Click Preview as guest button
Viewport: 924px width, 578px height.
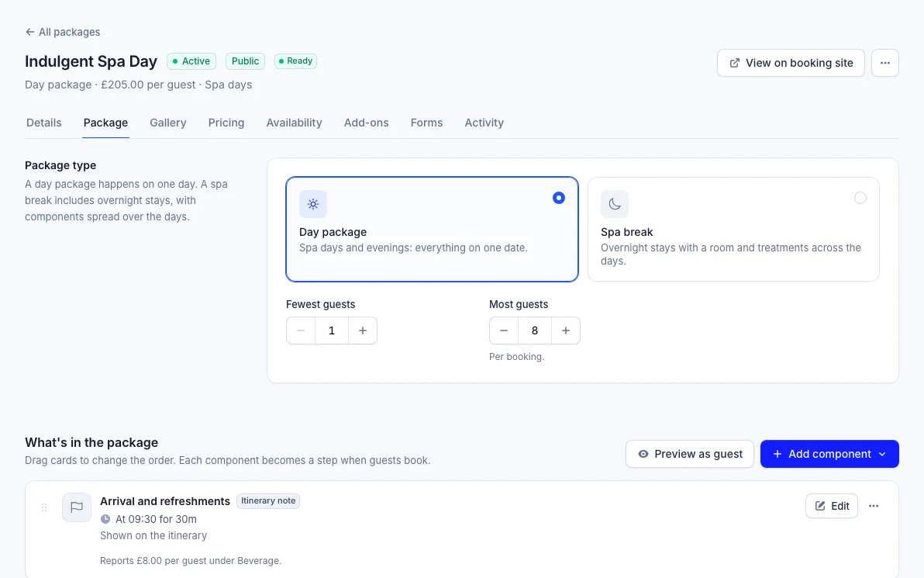click(x=689, y=454)
